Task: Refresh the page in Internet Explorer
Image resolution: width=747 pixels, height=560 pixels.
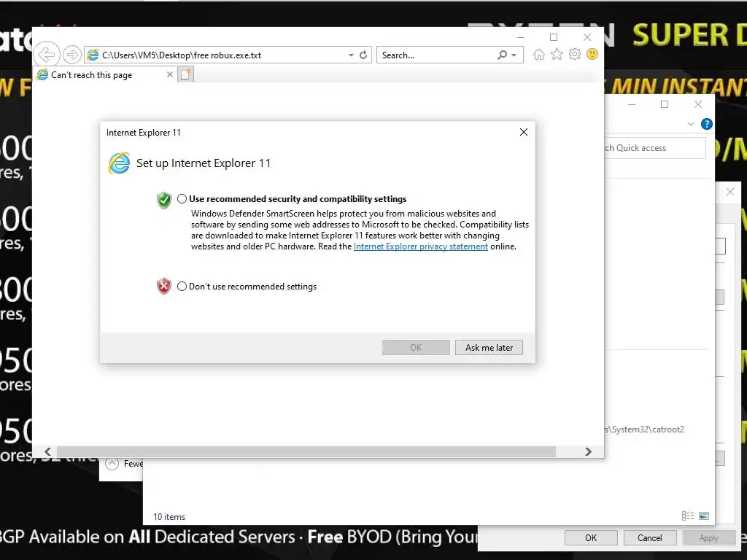Action: click(x=363, y=55)
